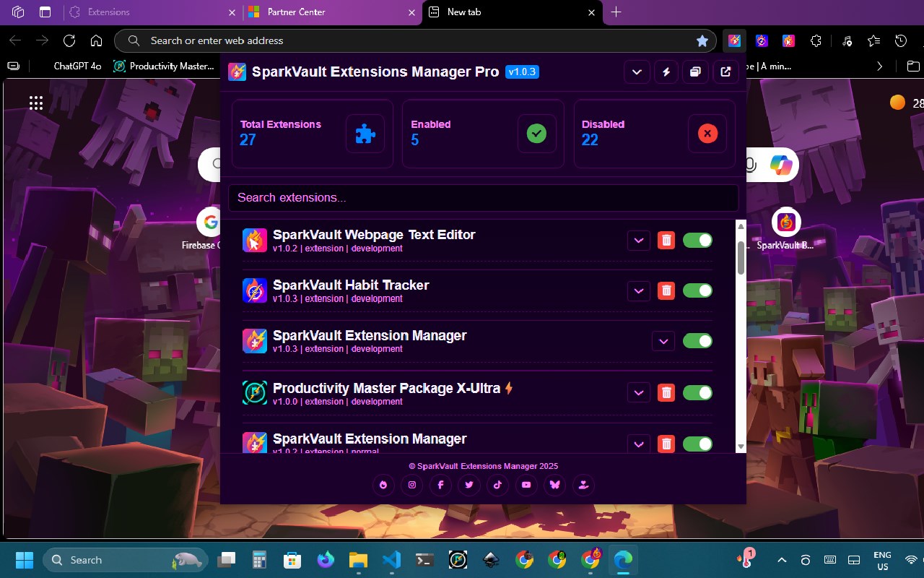Open Instagram link in popup footer
The image size is (924, 578).
point(412,485)
